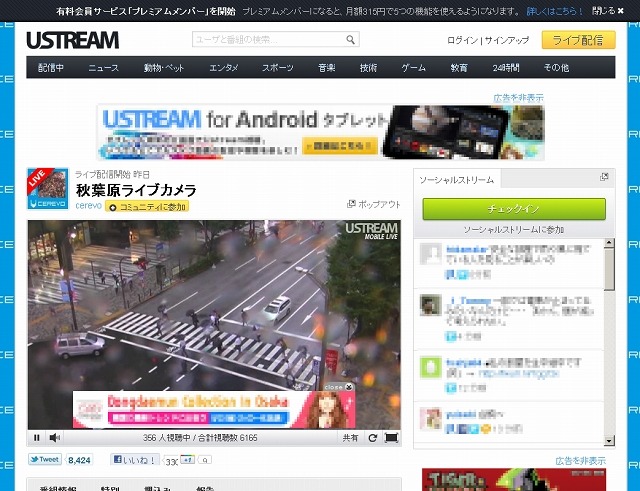This screenshot has height=491, width=640.
Task: Click the 秋葉原ライブカメラ title
Action: (x=136, y=190)
